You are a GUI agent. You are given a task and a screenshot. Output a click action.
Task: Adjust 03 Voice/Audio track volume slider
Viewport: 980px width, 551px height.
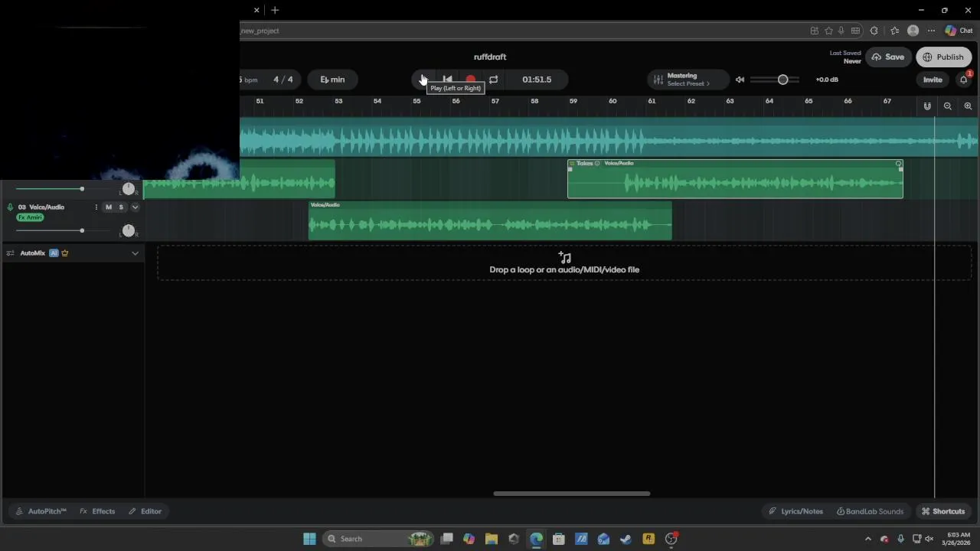tap(82, 230)
